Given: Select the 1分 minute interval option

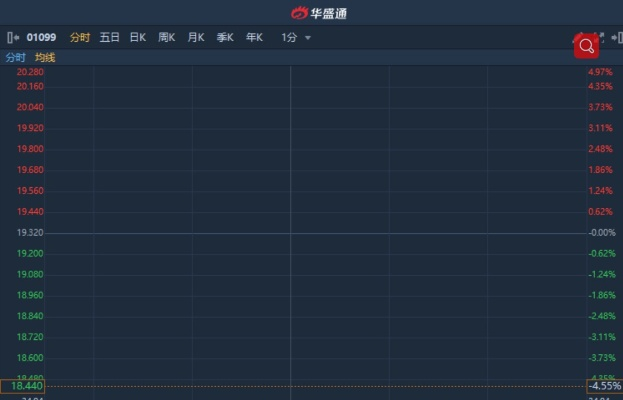Looking at the screenshot, I should pos(289,38).
